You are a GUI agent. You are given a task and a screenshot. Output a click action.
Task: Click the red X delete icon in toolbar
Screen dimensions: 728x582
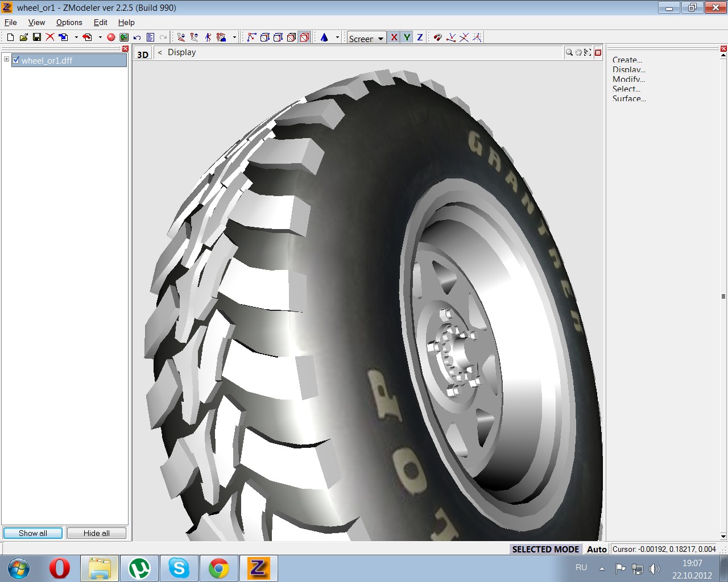click(x=50, y=38)
